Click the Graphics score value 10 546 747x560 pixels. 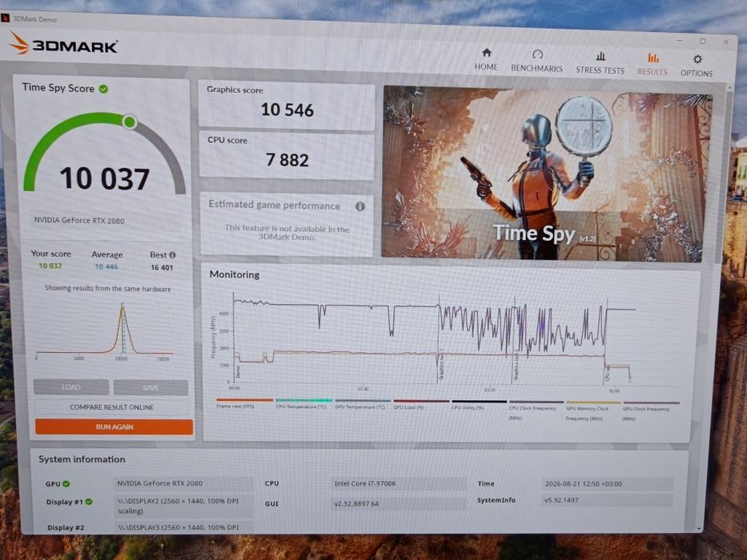coord(287,110)
